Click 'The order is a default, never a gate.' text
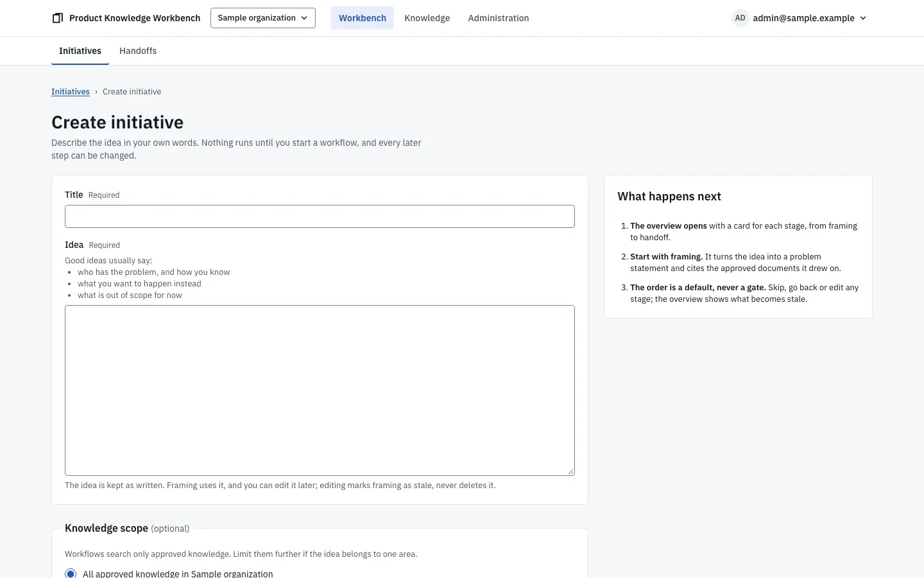This screenshot has width=924, height=578. coord(698,287)
